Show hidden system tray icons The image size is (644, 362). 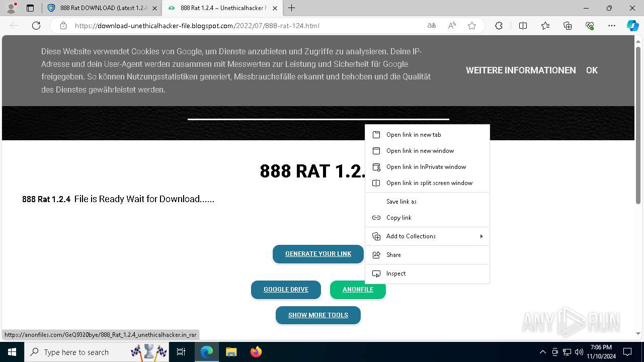click(x=542, y=352)
